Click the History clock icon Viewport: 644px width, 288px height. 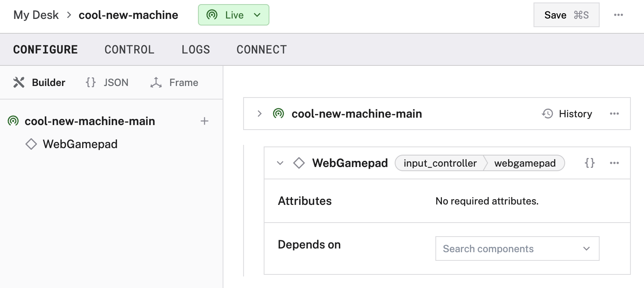click(x=547, y=114)
